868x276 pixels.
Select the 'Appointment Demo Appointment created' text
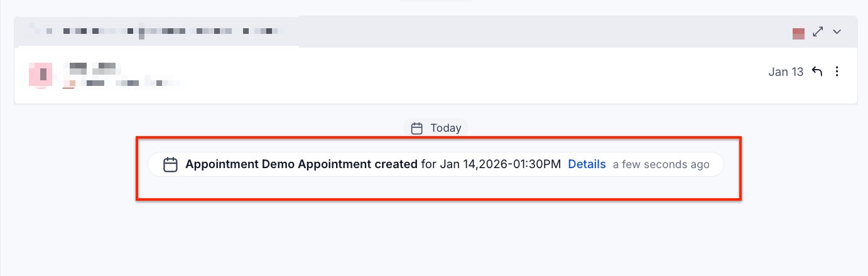click(301, 164)
